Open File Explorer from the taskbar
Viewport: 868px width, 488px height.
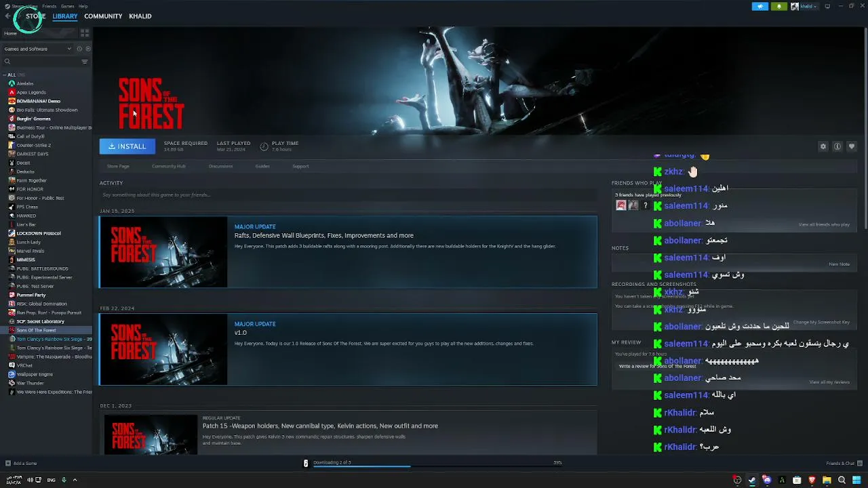(827, 480)
